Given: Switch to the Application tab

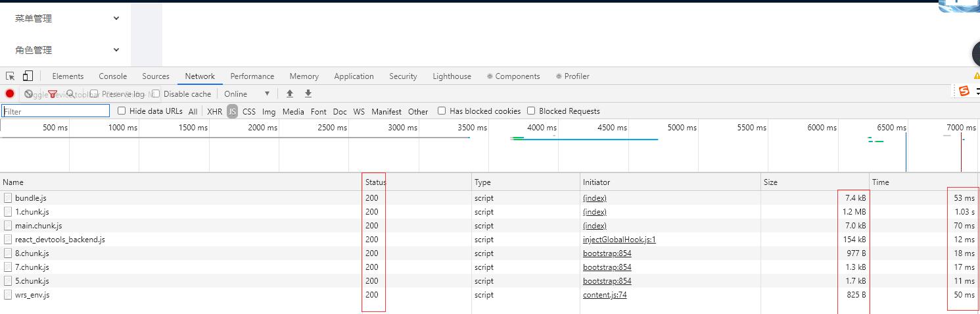Looking at the screenshot, I should pos(354,76).
